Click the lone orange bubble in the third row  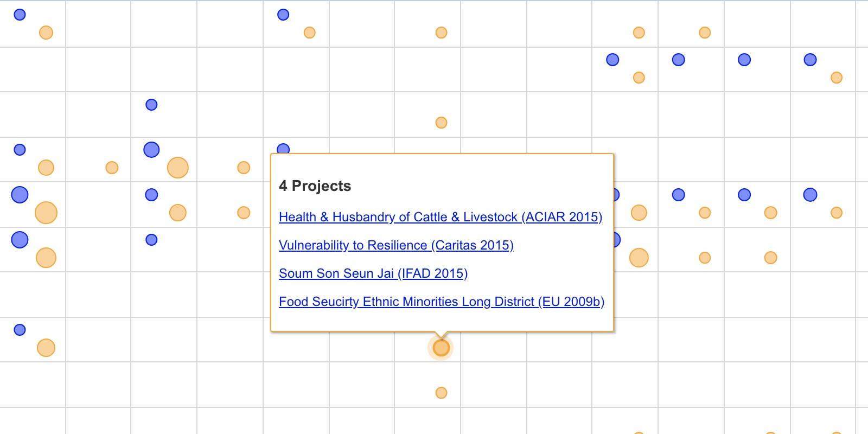click(x=442, y=123)
